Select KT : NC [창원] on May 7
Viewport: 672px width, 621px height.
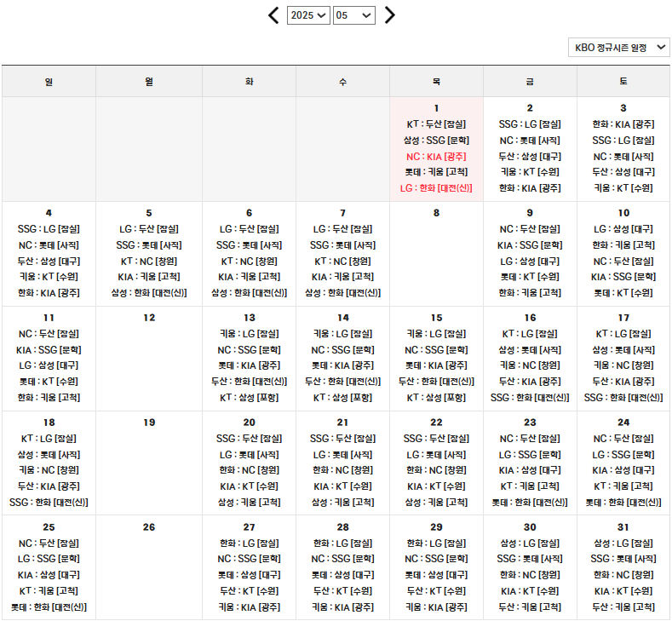[x=342, y=262]
